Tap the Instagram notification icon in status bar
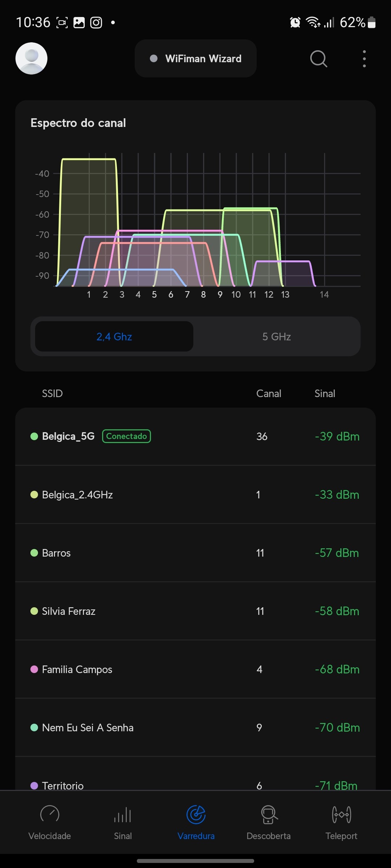This screenshot has height=868, width=391. (96, 23)
